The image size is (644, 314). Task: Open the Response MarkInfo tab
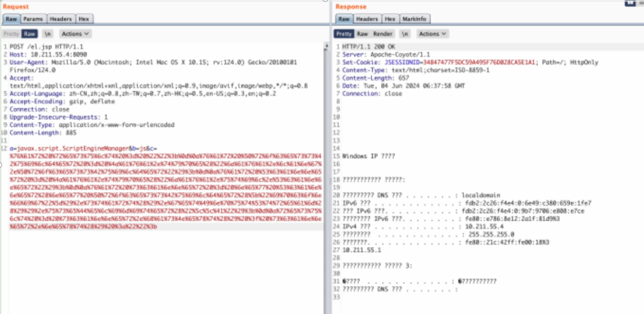414,19
